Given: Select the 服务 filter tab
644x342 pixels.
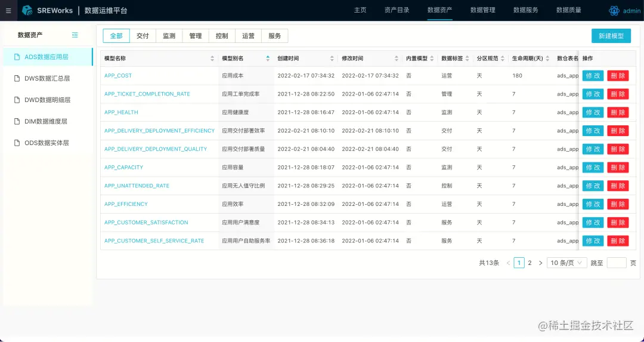Looking at the screenshot, I should (275, 36).
